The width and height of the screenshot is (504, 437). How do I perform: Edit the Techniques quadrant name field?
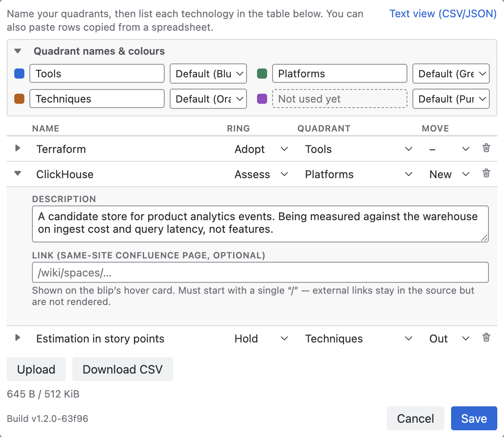97,99
